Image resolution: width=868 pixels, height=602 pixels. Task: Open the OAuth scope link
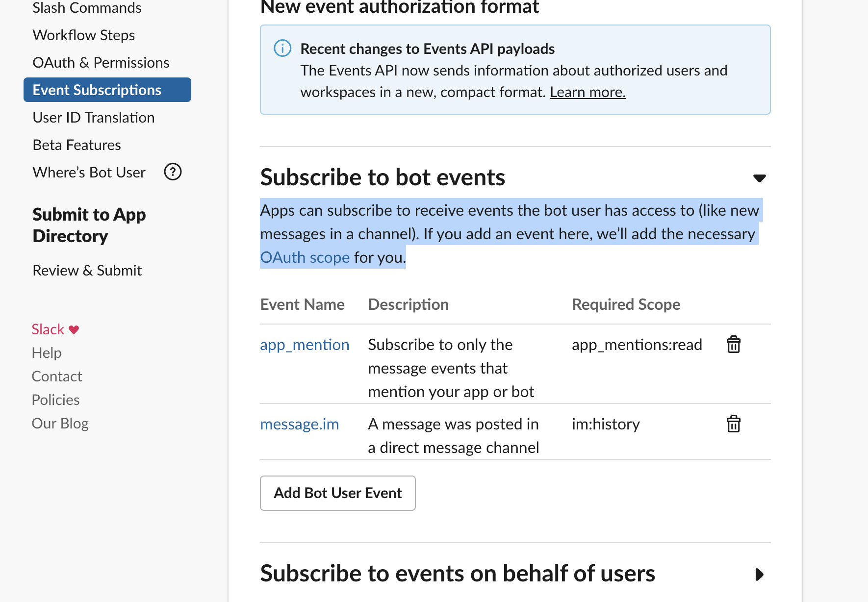(305, 257)
